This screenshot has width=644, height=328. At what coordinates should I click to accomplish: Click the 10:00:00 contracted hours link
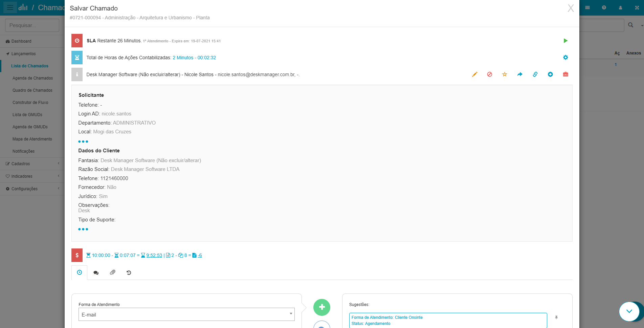click(x=101, y=256)
